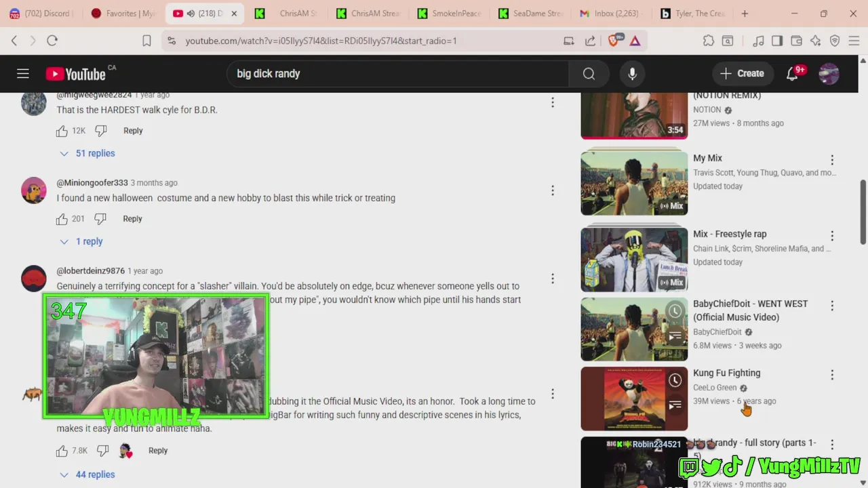Open options menu for migweegwee2824 comment
868x488 pixels.
click(x=553, y=102)
